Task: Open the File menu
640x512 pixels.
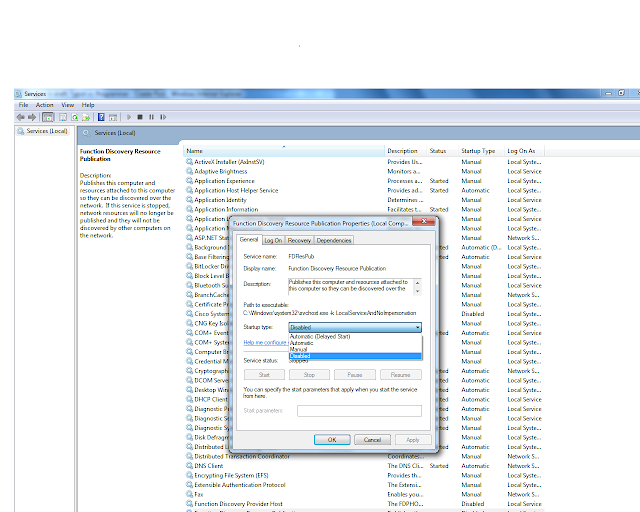Action: (x=23, y=105)
